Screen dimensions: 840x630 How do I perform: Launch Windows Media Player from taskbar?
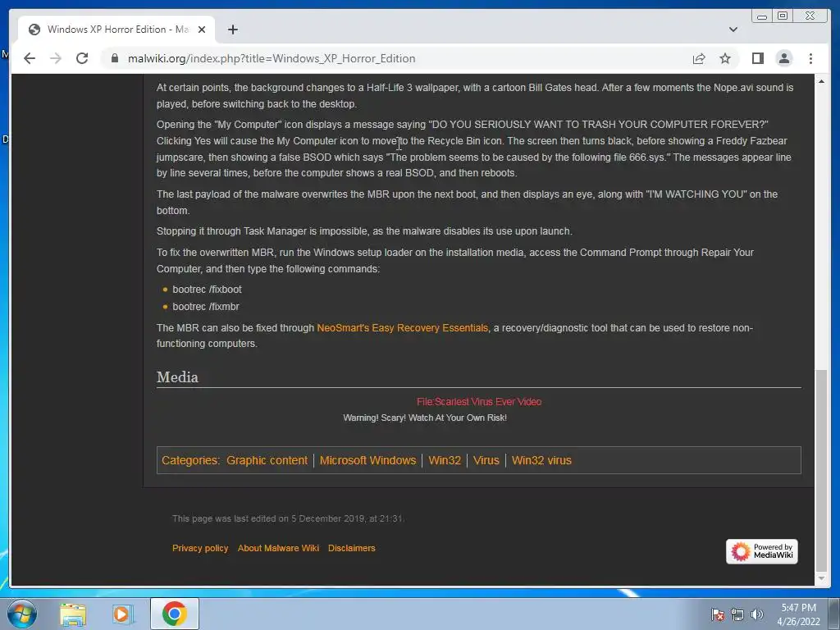point(122,614)
